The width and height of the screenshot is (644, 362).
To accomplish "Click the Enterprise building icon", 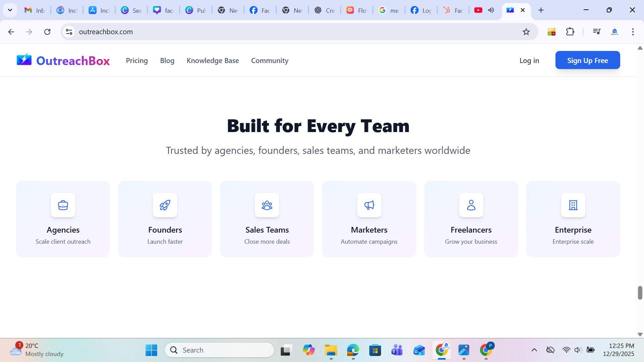I will 573,205.
